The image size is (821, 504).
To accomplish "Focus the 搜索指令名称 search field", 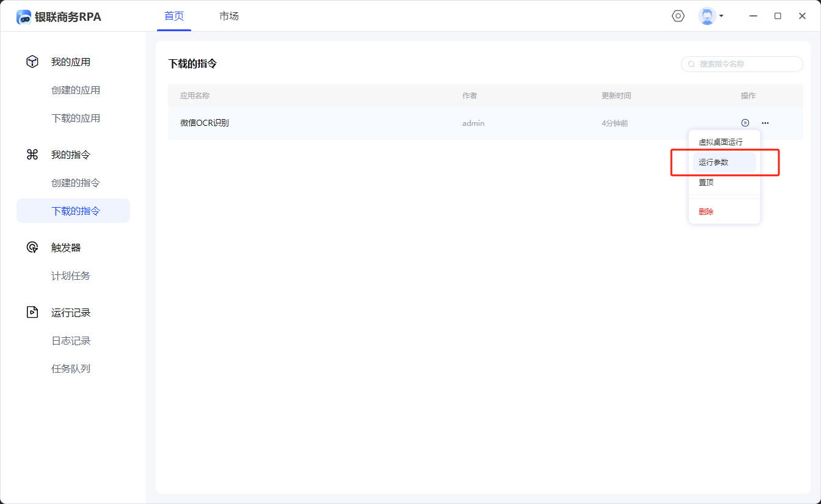I will (746, 64).
